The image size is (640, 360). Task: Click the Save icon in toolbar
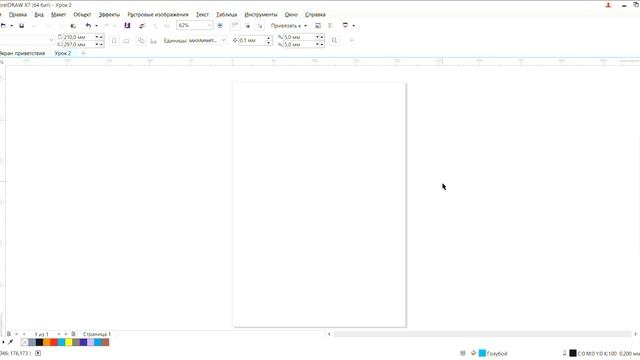pyautogui.click(x=22, y=26)
